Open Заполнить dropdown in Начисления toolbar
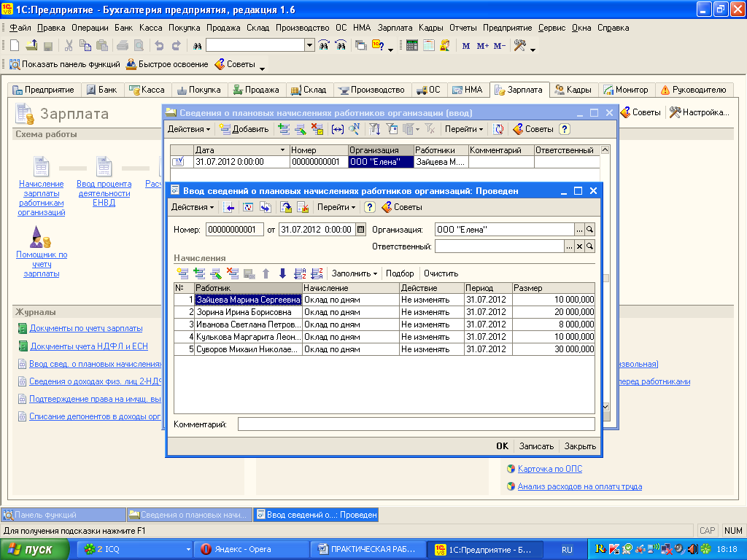The width and height of the screenshot is (747, 560). [355, 273]
